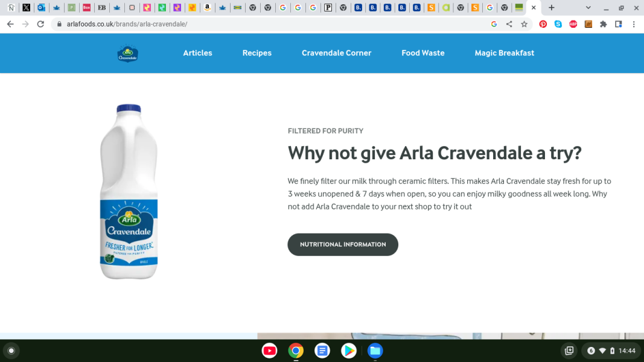Launch YouTube from the shelf
Viewport: 644px width, 362px height.
click(x=269, y=351)
